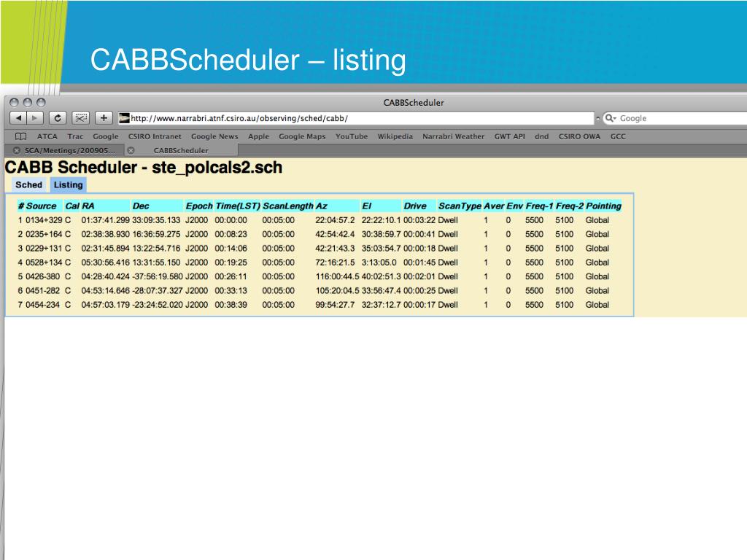Click the Time(LST) column header
This screenshot has width=747, height=560.
click(x=237, y=206)
